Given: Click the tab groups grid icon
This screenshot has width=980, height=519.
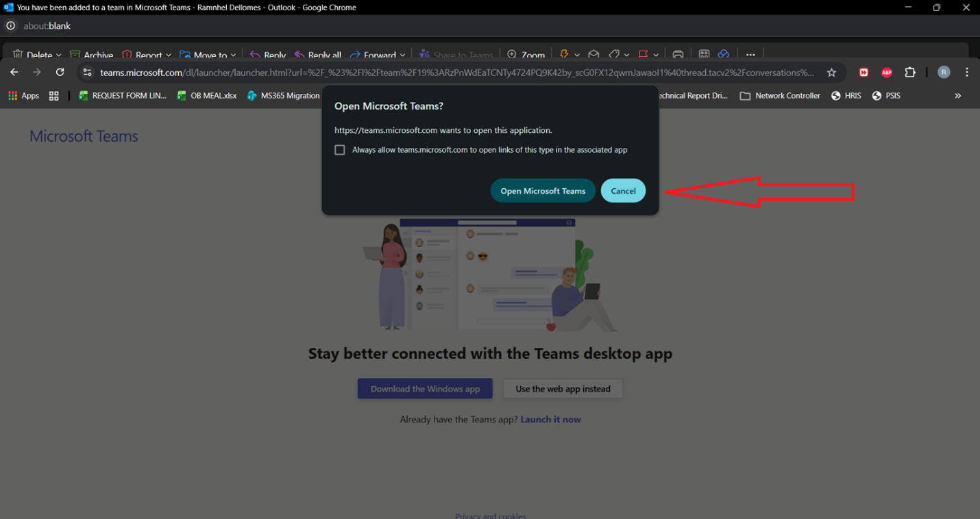Looking at the screenshot, I should point(54,96).
